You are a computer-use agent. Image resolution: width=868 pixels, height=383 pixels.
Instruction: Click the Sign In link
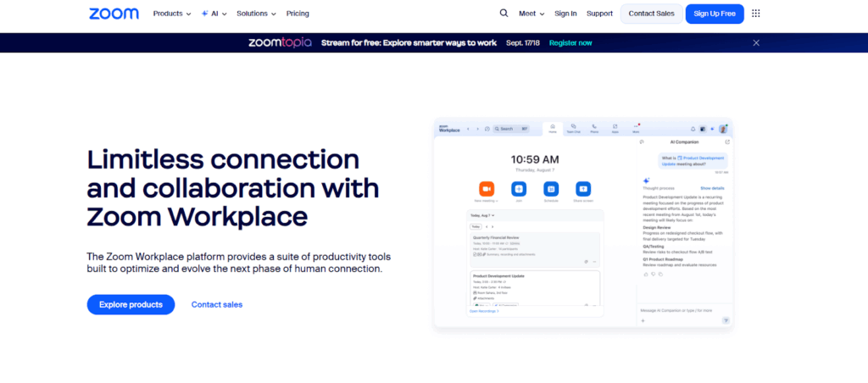pos(565,14)
